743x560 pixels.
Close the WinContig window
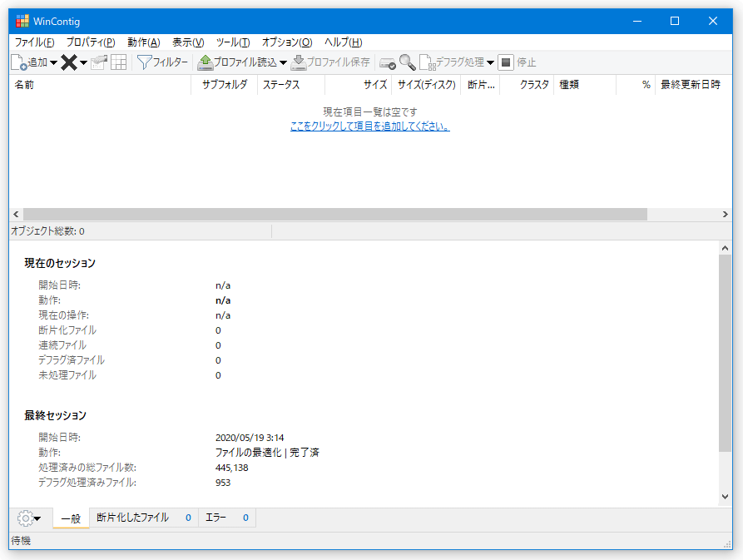point(713,21)
